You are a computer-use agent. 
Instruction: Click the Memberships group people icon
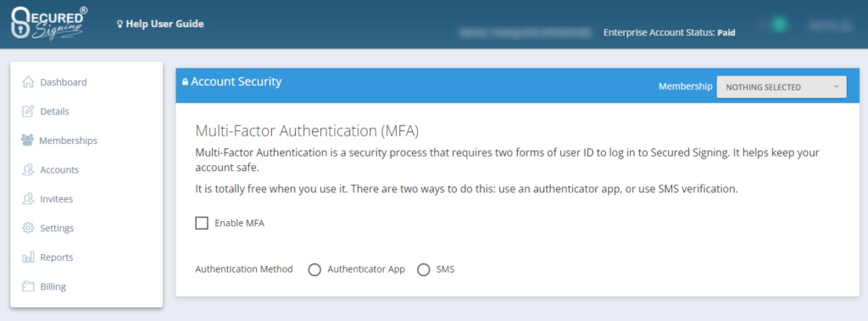tap(27, 140)
